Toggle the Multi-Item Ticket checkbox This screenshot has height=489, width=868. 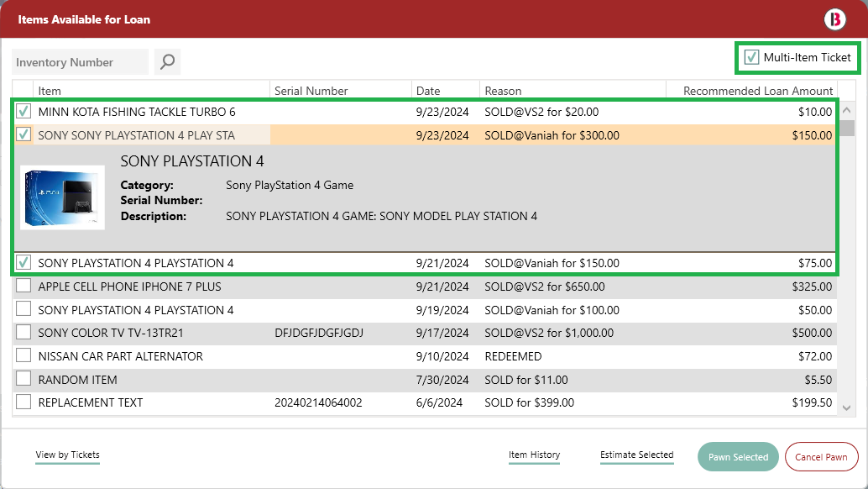coord(751,57)
